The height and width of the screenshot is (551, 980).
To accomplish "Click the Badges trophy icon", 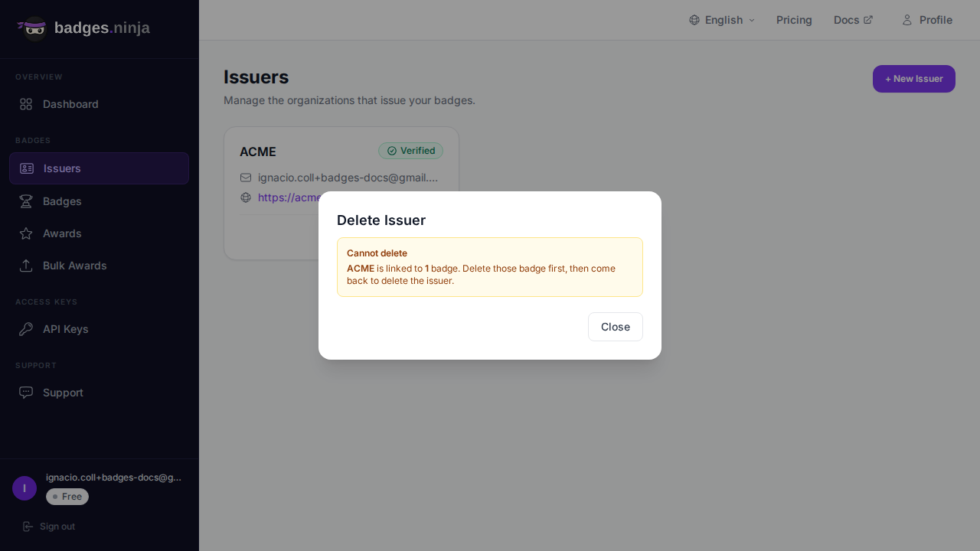I will 26,201.
